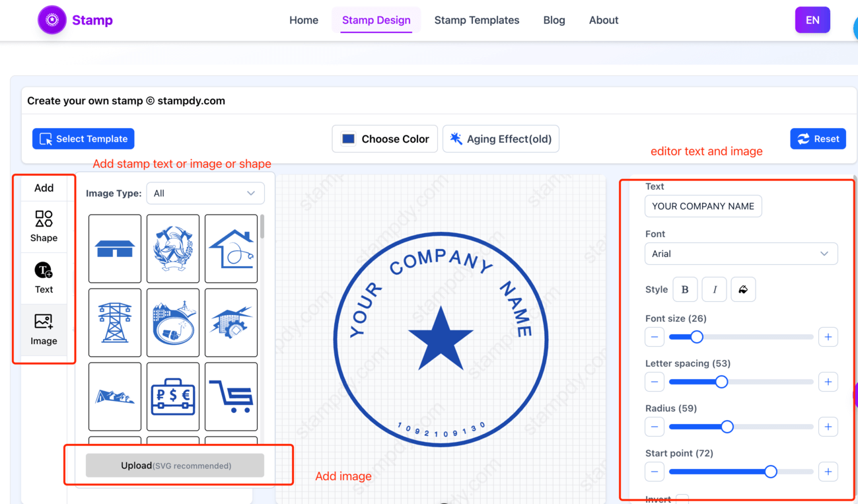Open the text fill style option
This screenshot has width=858, height=504.
[x=743, y=289]
